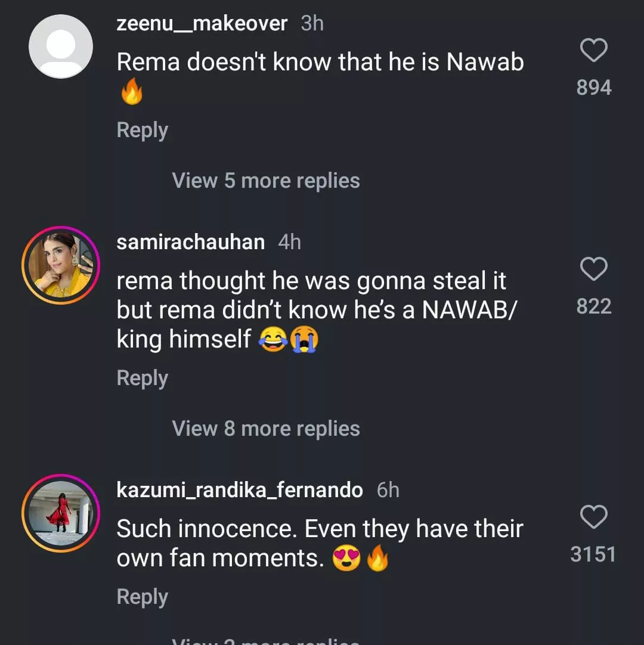
Task: Like zeenu__makeover's comment with the heart
Action: 593,51
